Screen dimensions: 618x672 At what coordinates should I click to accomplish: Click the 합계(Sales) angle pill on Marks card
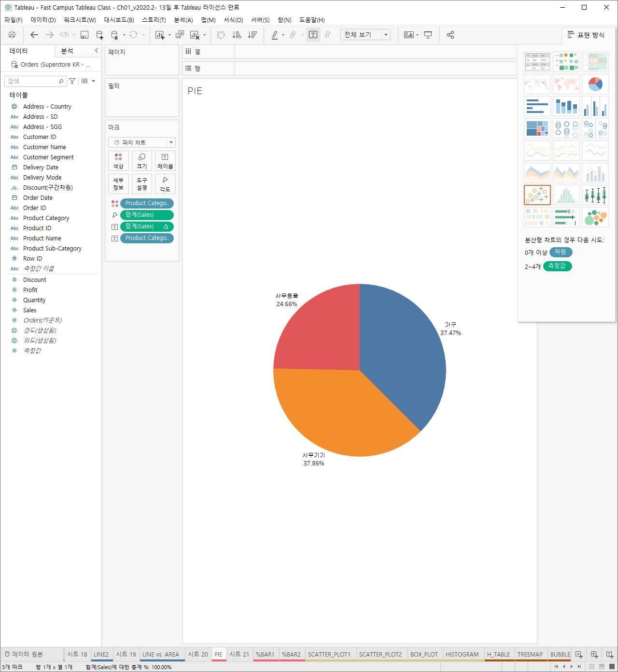point(147,215)
